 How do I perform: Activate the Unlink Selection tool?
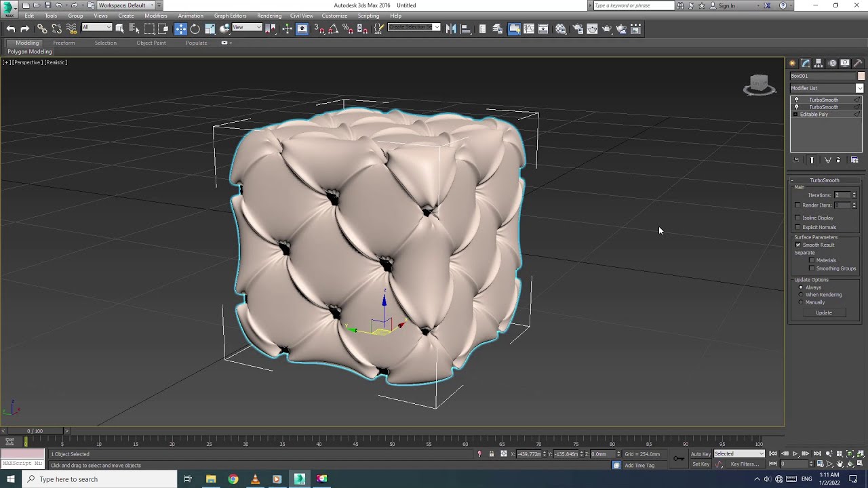(x=57, y=28)
